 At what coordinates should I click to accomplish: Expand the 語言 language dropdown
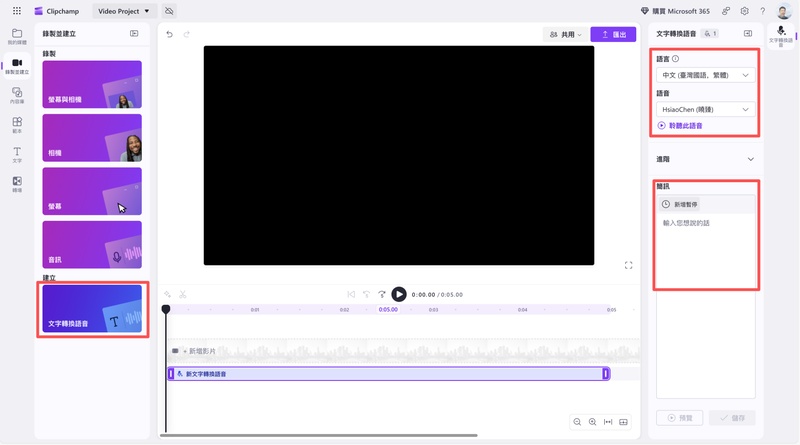[x=705, y=75]
